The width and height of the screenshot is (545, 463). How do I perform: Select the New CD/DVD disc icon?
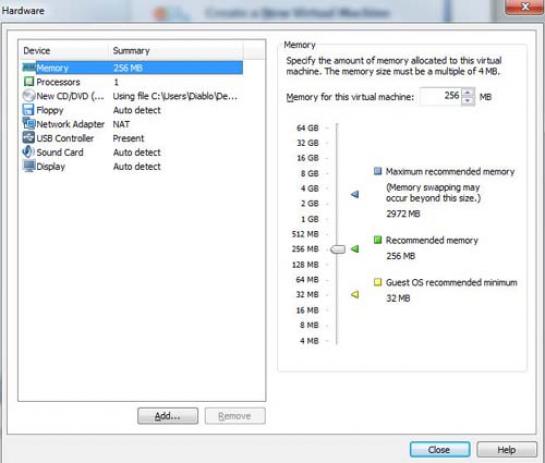[29, 96]
